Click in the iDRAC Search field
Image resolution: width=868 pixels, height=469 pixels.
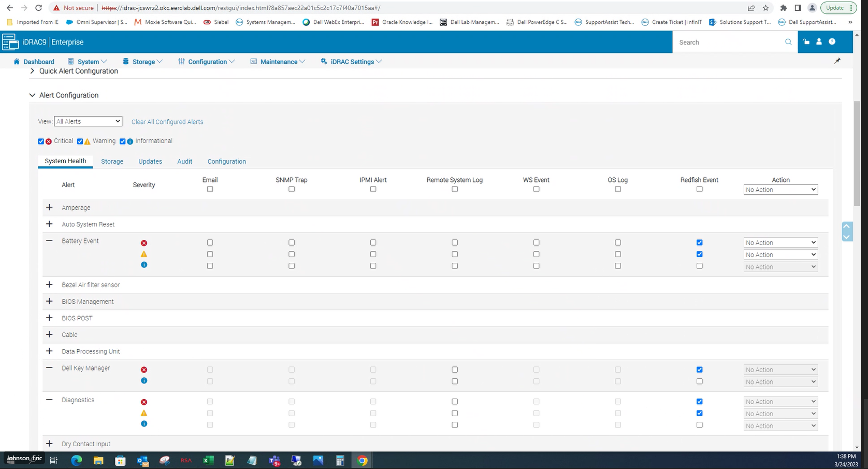[x=725, y=42]
